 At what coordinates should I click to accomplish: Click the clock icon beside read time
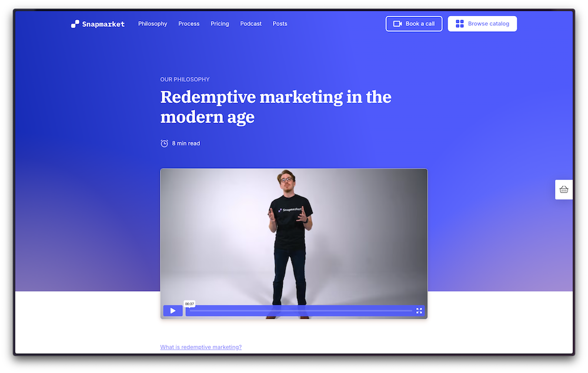(165, 144)
